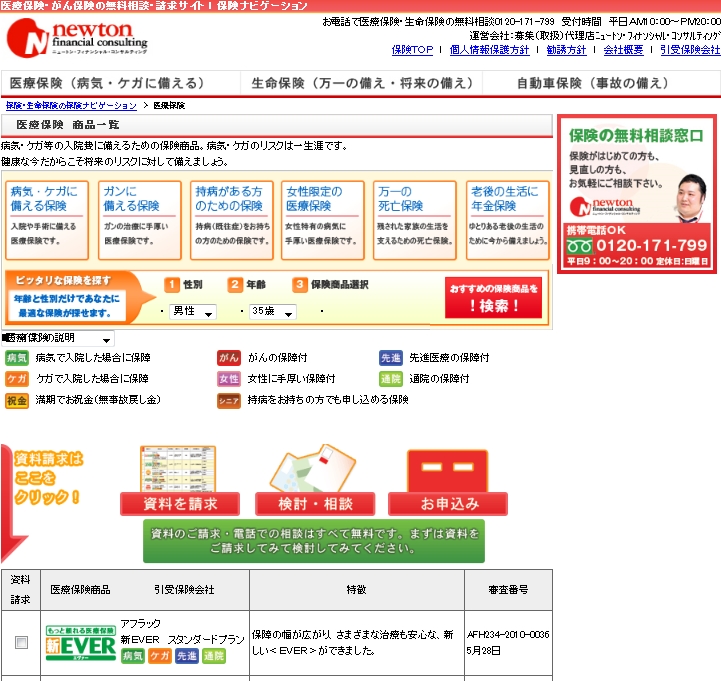Click the free-dial icon beside 0120-171-799
The image size is (721, 681).
pos(579,246)
